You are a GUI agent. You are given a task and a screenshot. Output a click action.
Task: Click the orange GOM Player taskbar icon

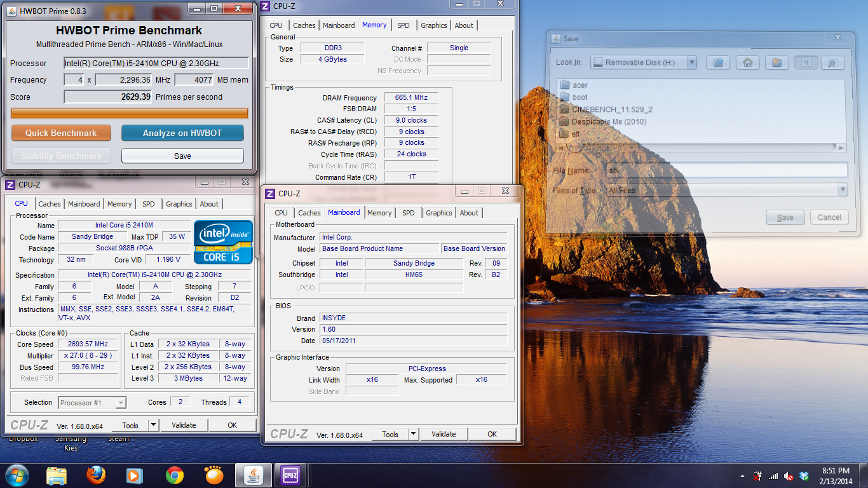tap(214, 475)
